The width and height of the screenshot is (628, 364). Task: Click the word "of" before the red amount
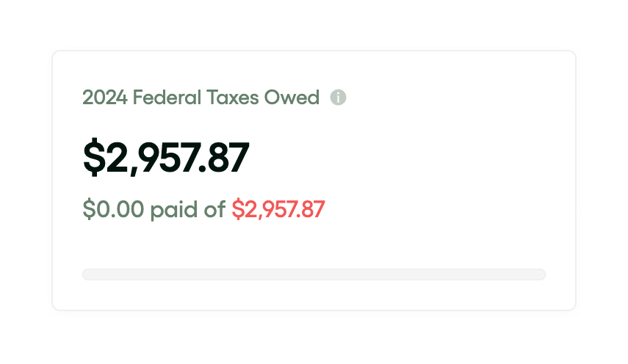click(x=213, y=210)
